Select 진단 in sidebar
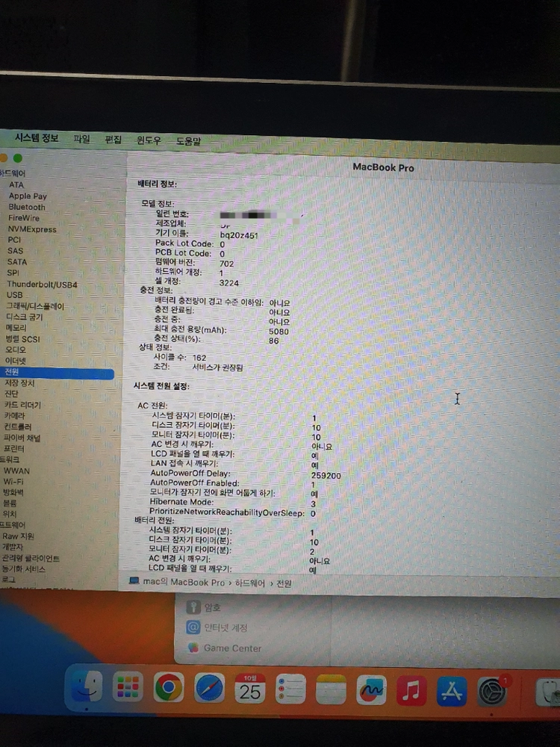This screenshot has width=560, height=747. click(x=11, y=394)
